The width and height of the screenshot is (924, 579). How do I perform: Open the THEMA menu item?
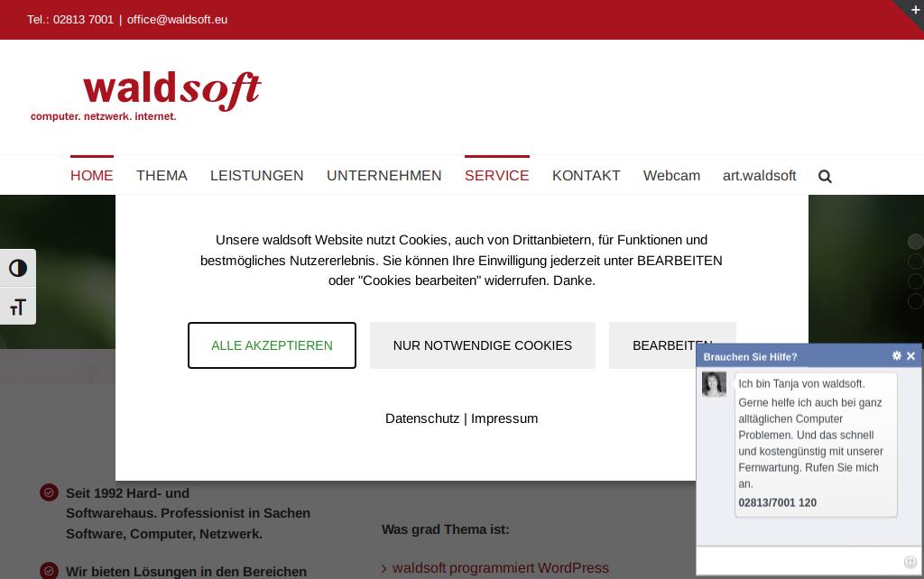(x=162, y=176)
